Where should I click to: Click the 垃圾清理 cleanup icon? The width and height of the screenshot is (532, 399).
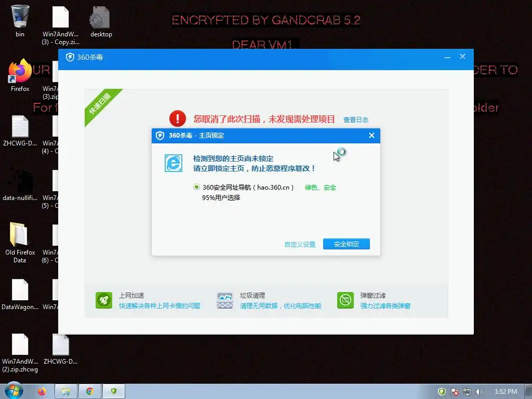click(224, 300)
